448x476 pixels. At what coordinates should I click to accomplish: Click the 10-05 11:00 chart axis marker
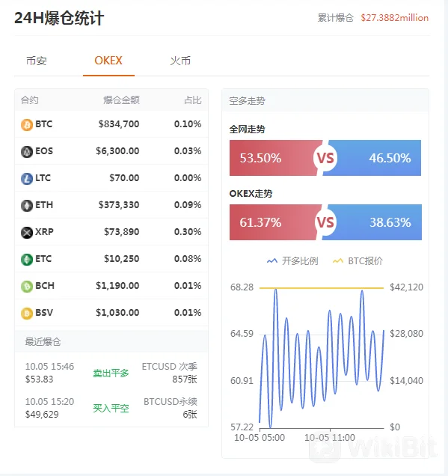[330, 437]
